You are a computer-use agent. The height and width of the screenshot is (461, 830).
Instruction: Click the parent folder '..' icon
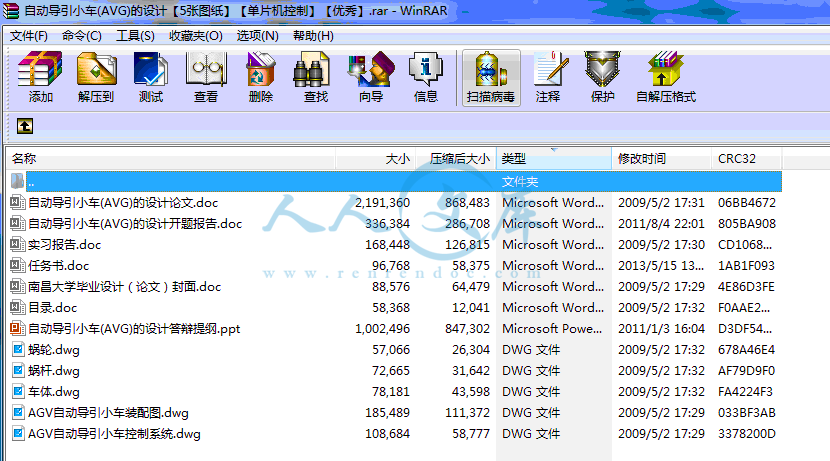point(17,181)
